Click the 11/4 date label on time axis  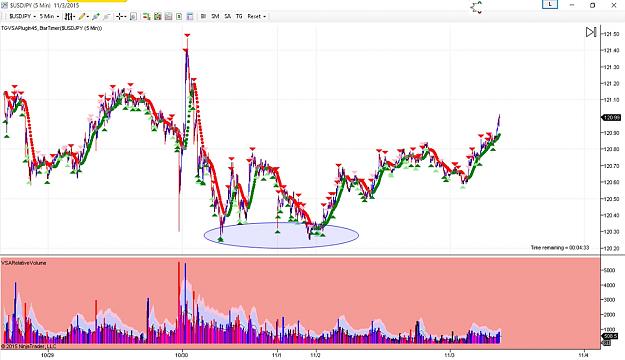point(583,354)
